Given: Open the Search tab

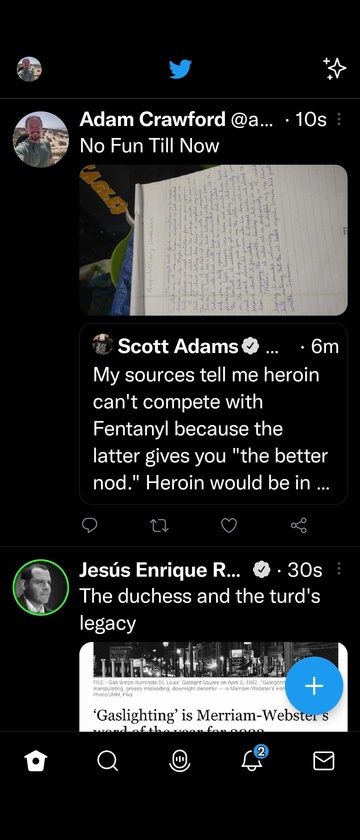Looking at the screenshot, I should pos(108,760).
